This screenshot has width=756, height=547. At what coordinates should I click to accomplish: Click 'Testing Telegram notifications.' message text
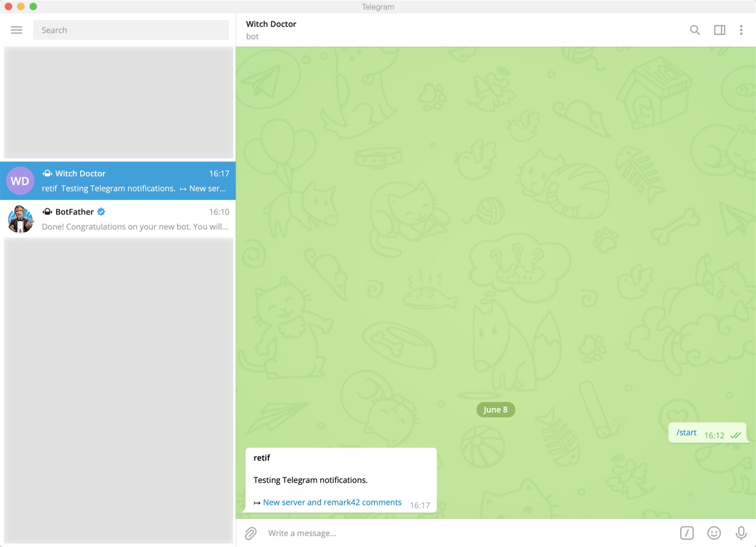click(311, 480)
